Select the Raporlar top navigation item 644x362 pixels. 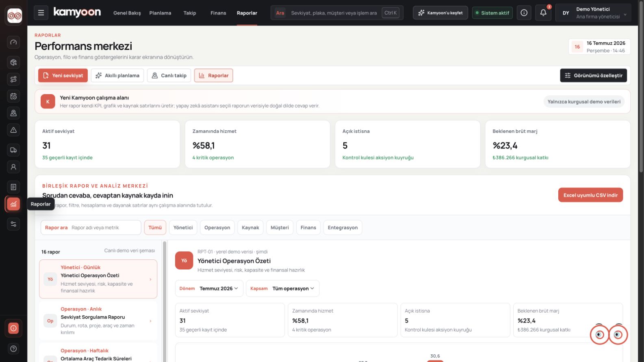pyautogui.click(x=247, y=13)
